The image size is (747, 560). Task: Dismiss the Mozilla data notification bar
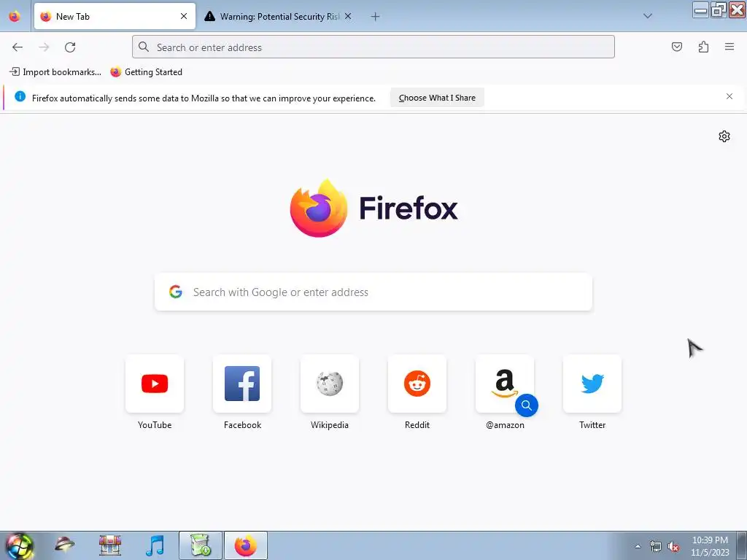pos(729,97)
